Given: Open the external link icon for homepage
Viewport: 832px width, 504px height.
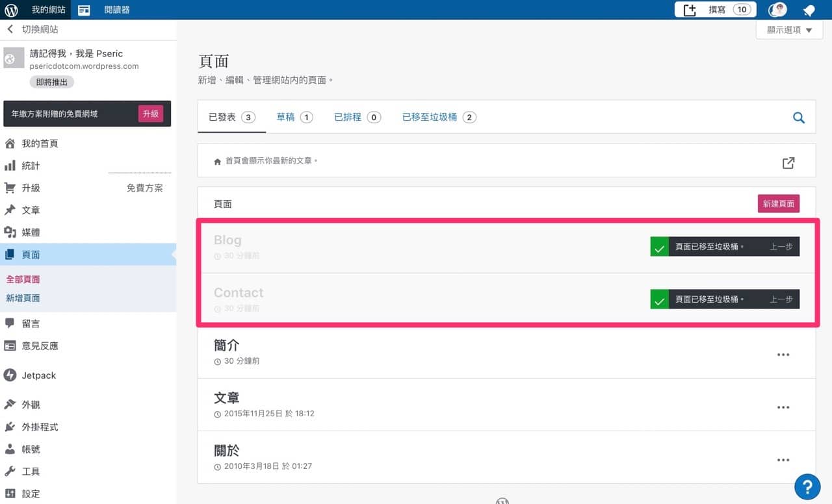Looking at the screenshot, I should (788, 163).
